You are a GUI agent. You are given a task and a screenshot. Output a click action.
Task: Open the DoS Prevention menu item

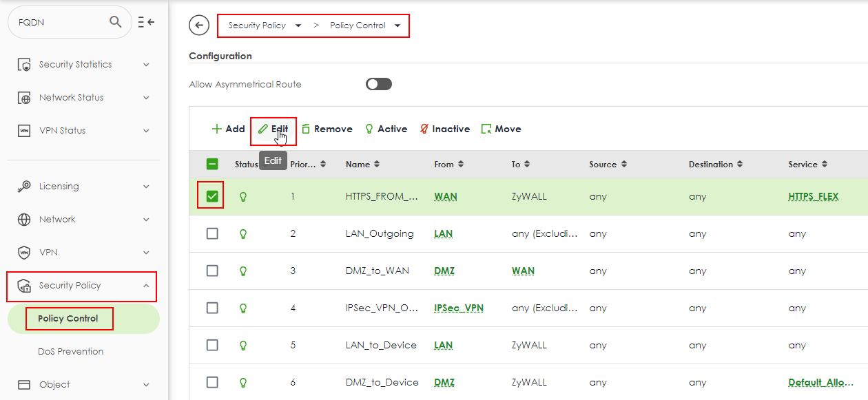[x=71, y=351]
